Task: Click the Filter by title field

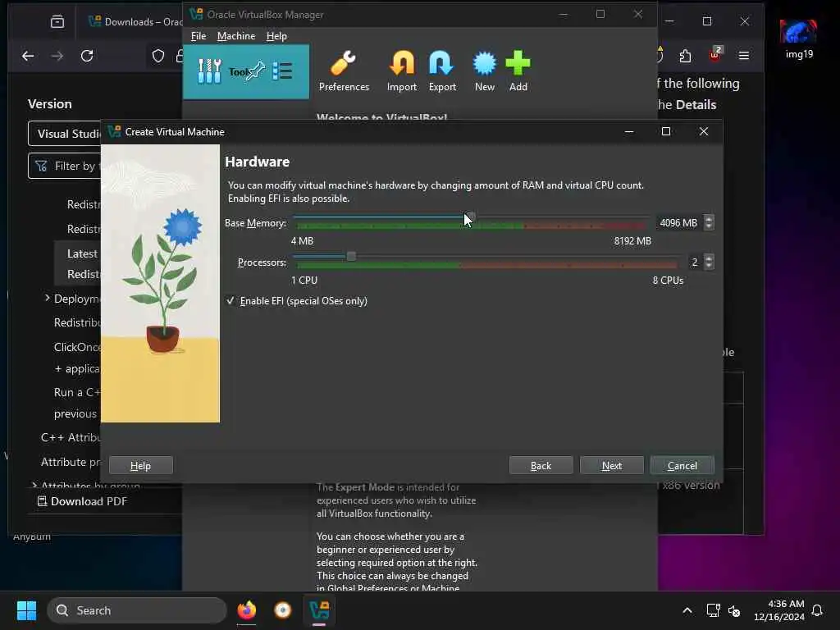Action: point(64,166)
